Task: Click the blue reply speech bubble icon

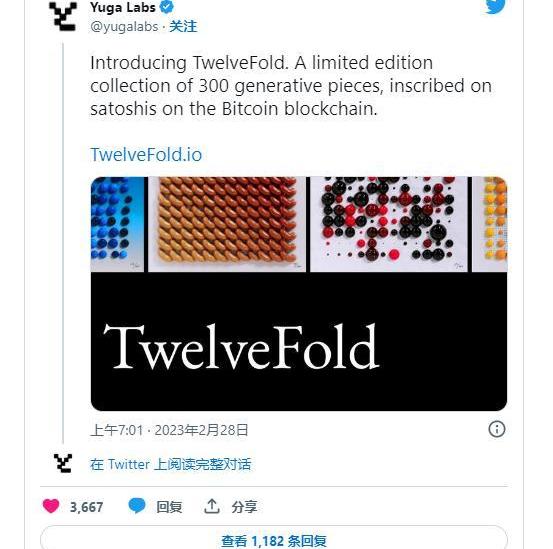Action: pyautogui.click(x=137, y=506)
